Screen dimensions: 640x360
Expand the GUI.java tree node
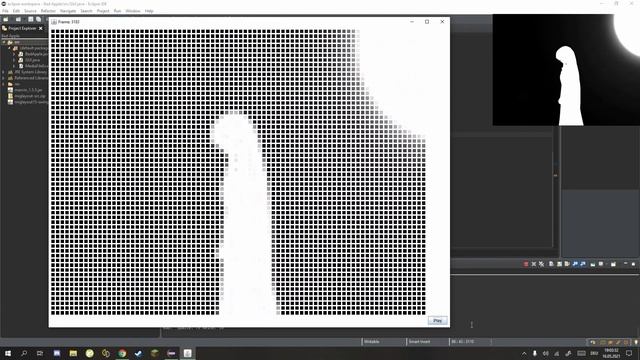[14, 60]
